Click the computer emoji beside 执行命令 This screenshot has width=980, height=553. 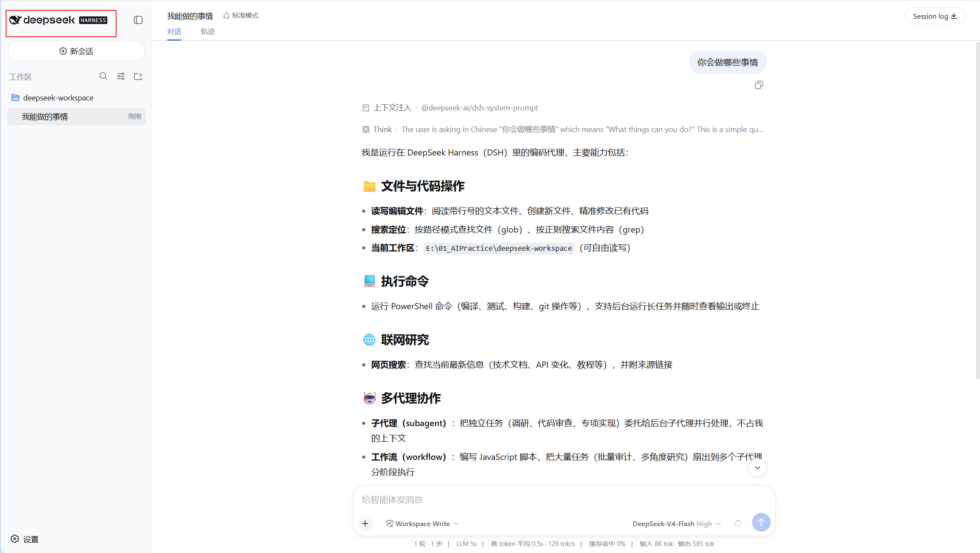[x=369, y=281]
